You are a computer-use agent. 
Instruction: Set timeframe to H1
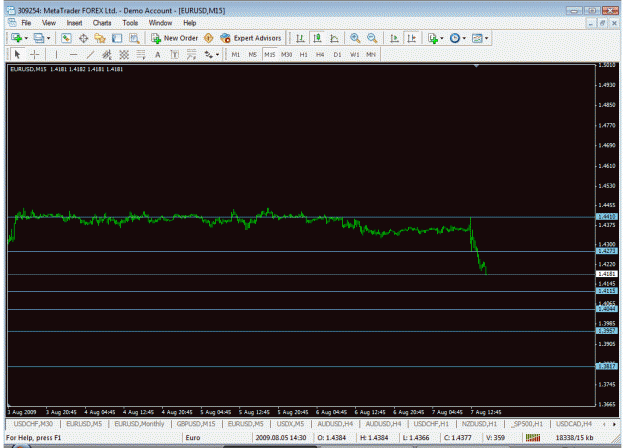(303, 55)
